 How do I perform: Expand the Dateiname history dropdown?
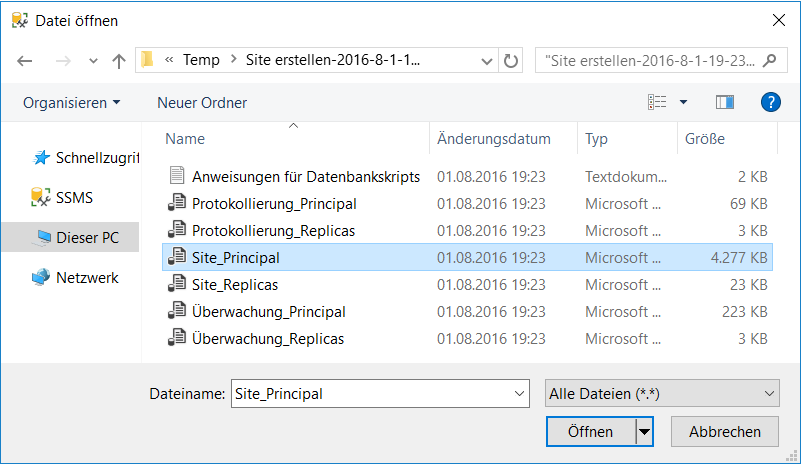click(x=517, y=394)
